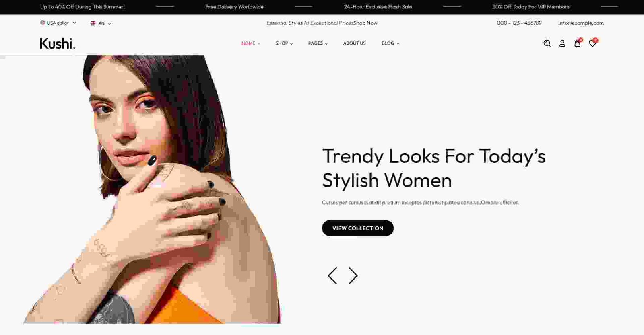Go to About Us page

pyautogui.click(x=355, y=43)
